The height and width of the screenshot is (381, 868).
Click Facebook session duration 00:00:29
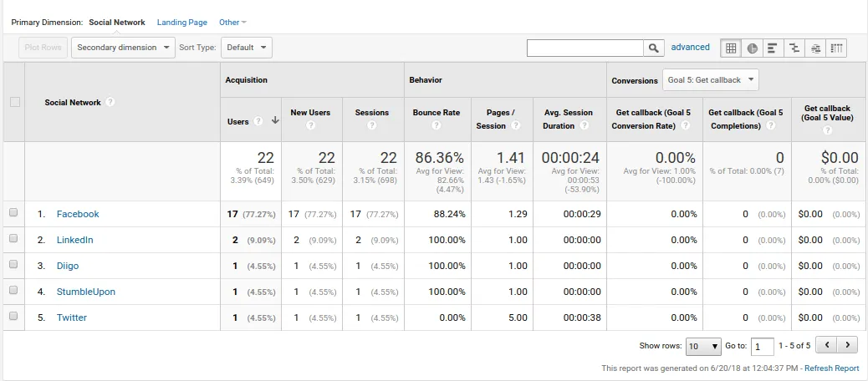coord(582,214)
